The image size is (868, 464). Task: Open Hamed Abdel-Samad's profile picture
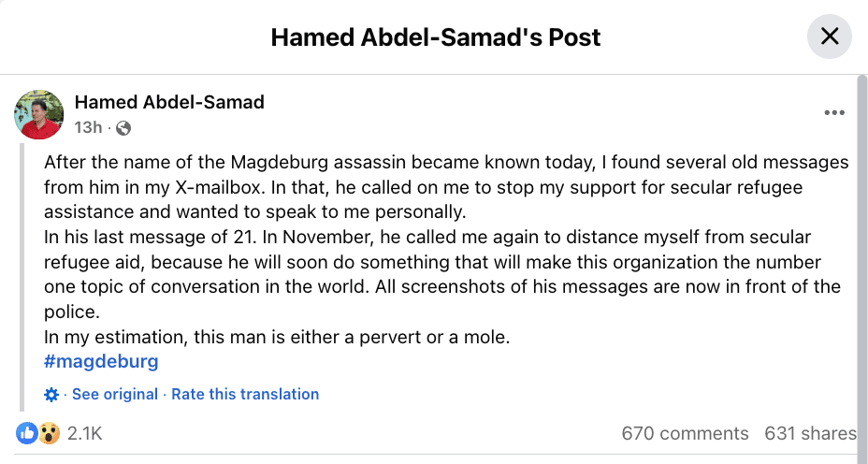(x=38, y=114)
